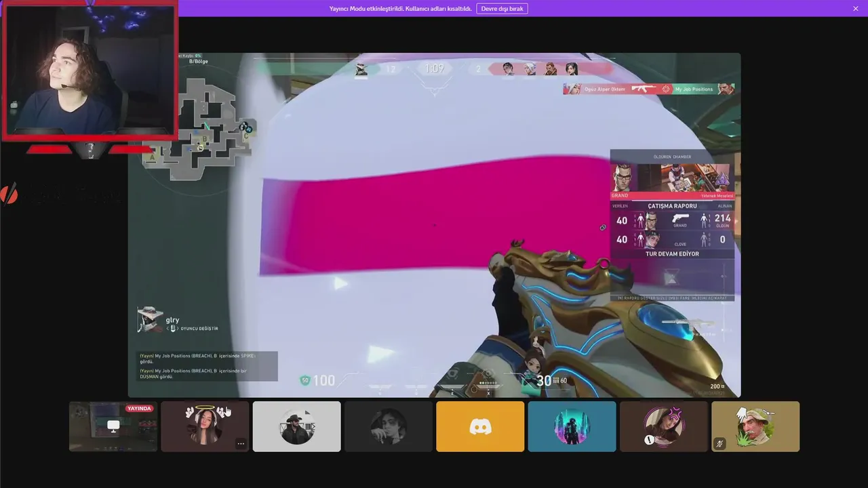Click 'Oguz Alper Oktem' in the kill feed
This screenshot has width=868, height=488.
pos(605,89)
